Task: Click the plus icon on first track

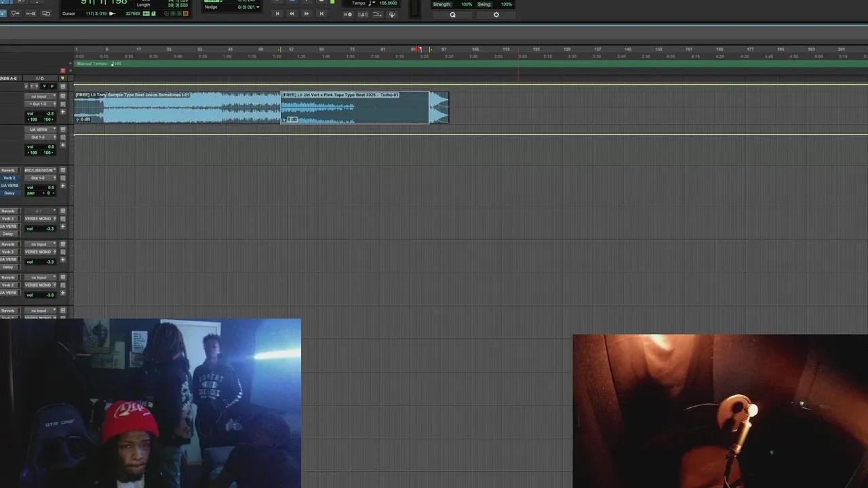Action: 63,112
